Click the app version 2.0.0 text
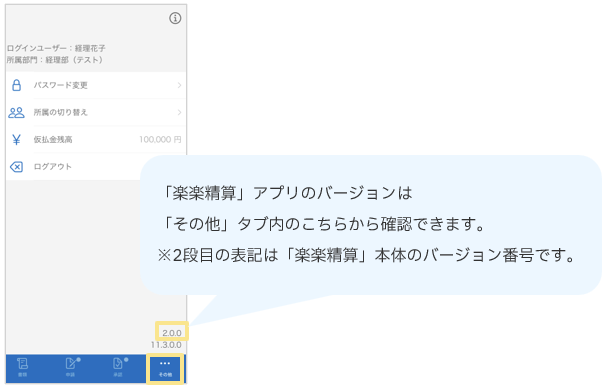 tap(172, 333)
